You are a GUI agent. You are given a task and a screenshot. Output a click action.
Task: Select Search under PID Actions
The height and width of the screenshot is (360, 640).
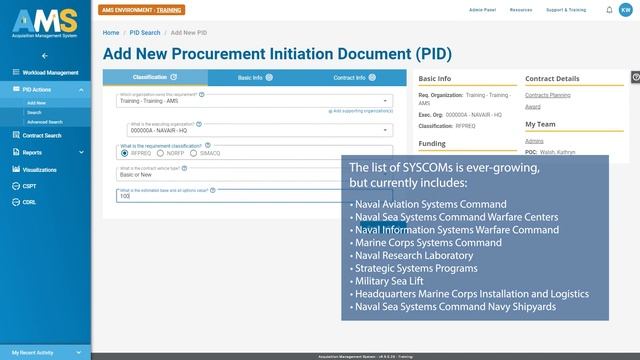[x=34, y=113]
